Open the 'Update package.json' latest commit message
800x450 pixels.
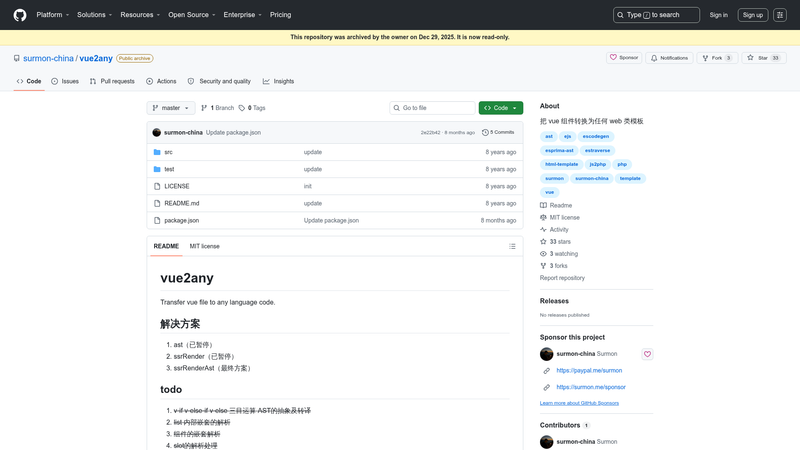[x=233, y=132]
